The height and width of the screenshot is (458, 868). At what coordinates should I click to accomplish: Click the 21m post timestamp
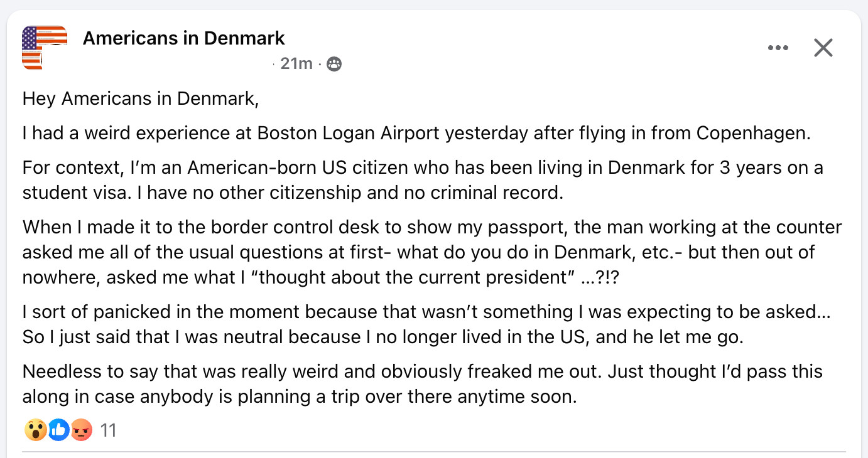pos(296,63)
